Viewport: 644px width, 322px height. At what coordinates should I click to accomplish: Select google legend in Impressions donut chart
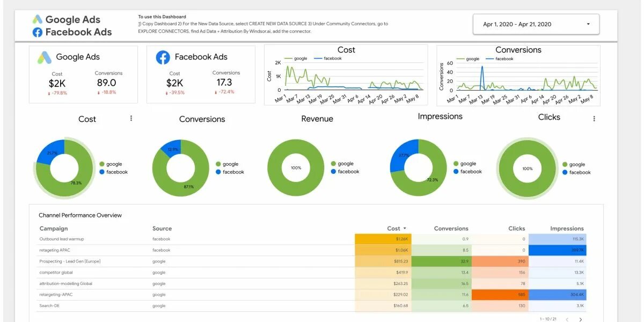click(x=465, y=164)
